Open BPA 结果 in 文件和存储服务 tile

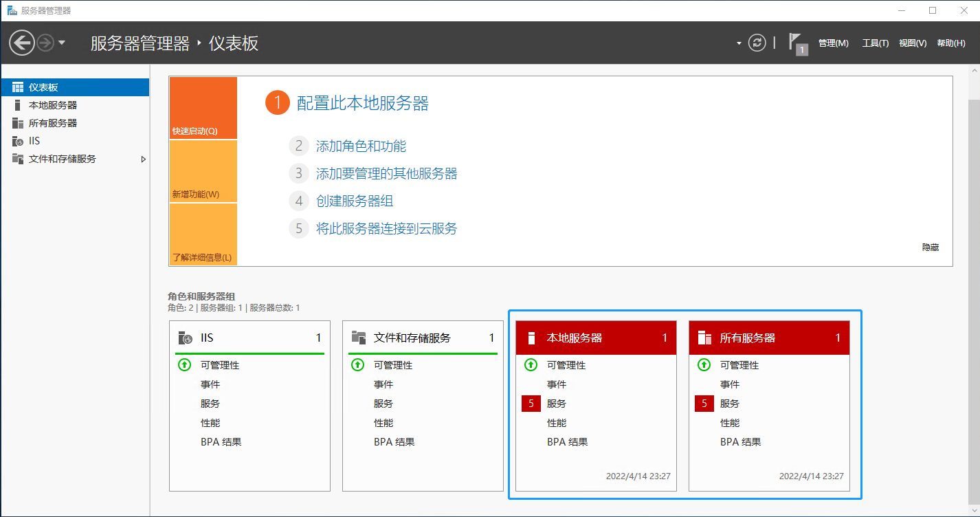394,442
